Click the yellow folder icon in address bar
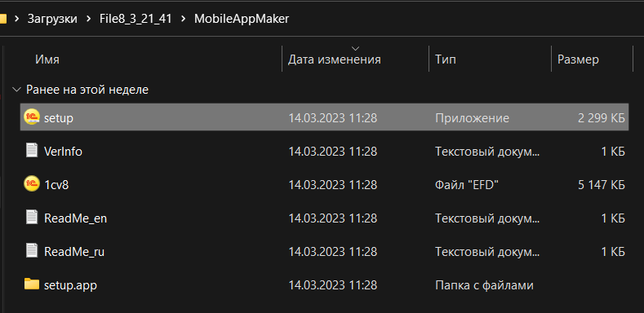Image resolution: width=644 pixels, height=313 pixels. tap(3, 19)
